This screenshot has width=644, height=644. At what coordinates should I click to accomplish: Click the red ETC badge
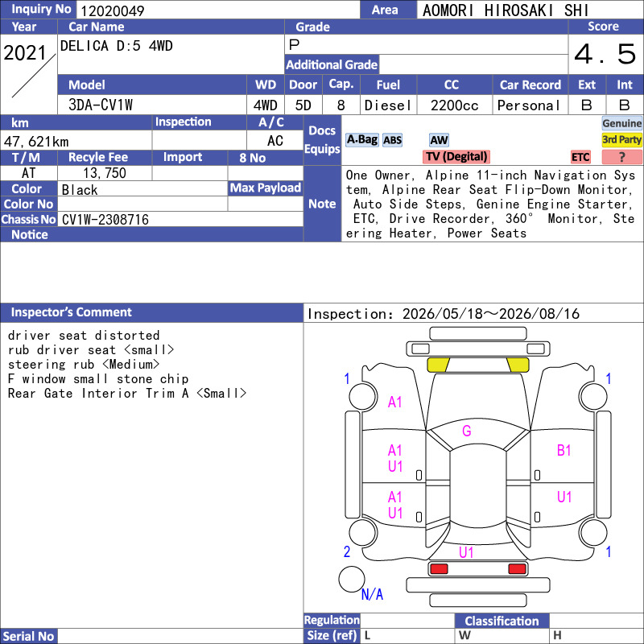580,157
